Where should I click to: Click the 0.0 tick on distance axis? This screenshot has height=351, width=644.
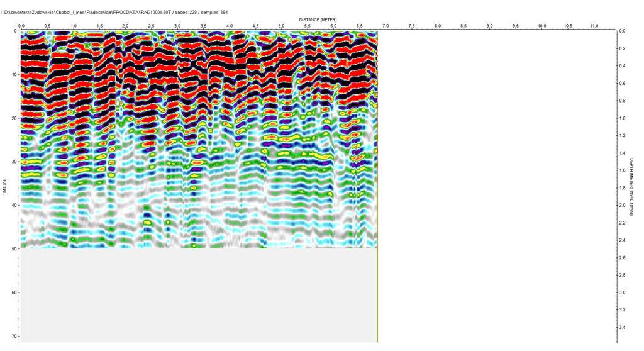[x=21, y=26]
